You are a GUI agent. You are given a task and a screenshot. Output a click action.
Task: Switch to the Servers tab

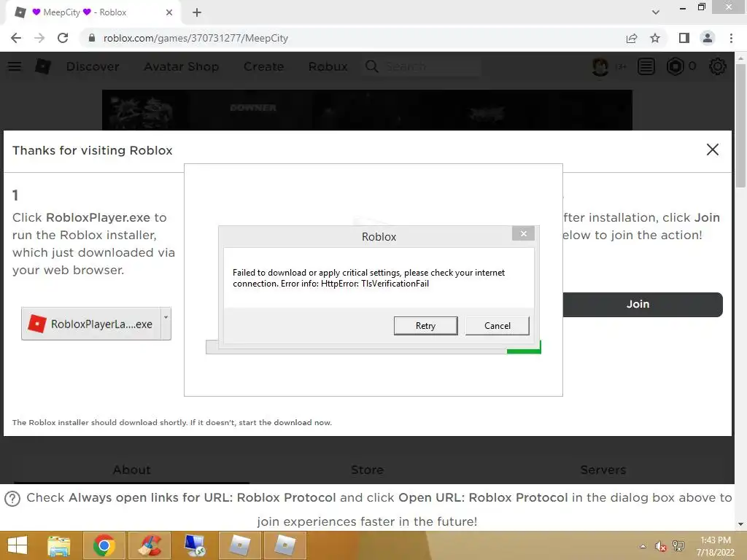[x=603, y=470]
